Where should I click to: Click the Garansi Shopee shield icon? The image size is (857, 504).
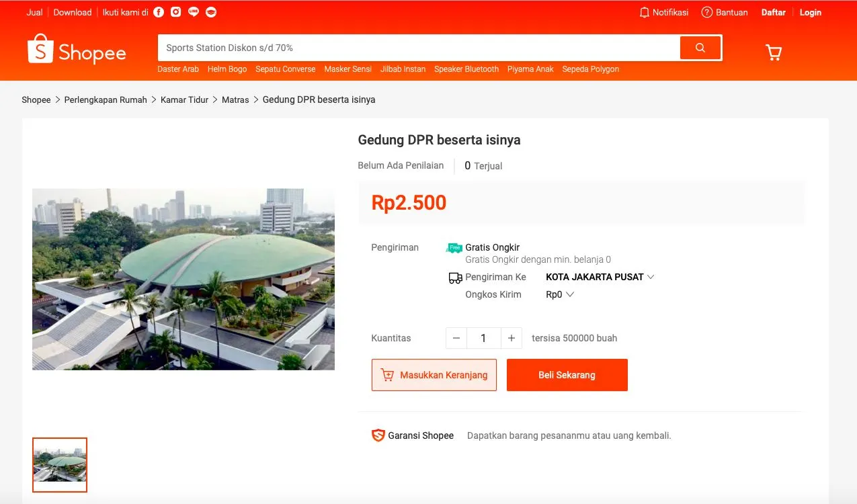[377, 435]
